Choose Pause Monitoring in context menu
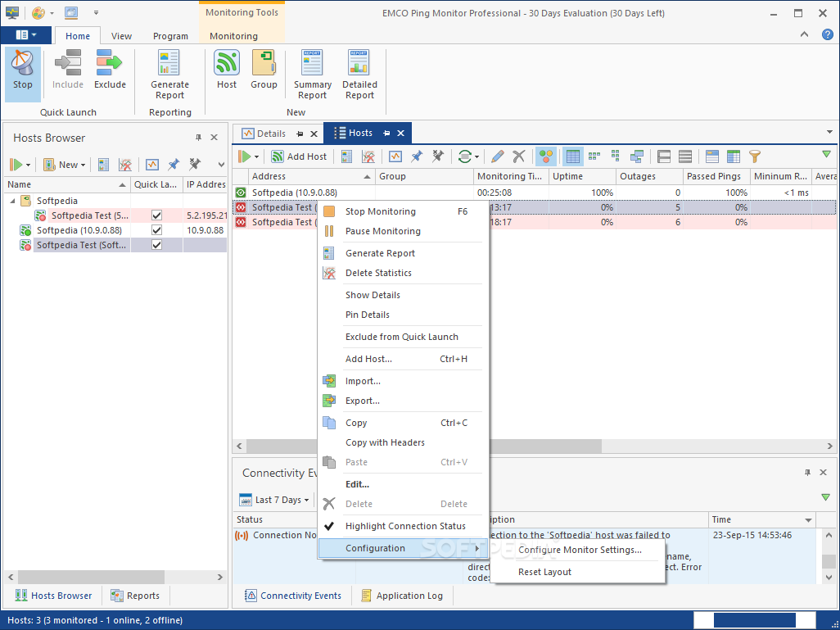The height and width of the screenshot is (630, 840). coord(404,231)
